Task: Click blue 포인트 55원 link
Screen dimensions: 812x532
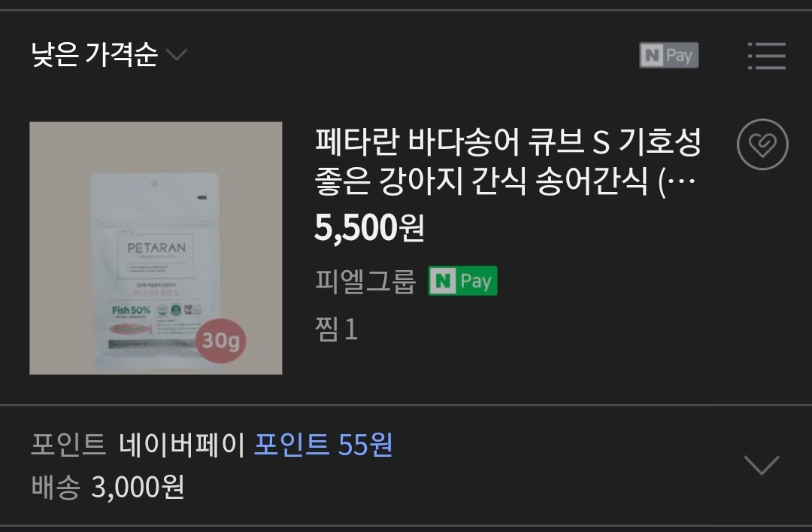Action: 323,445
